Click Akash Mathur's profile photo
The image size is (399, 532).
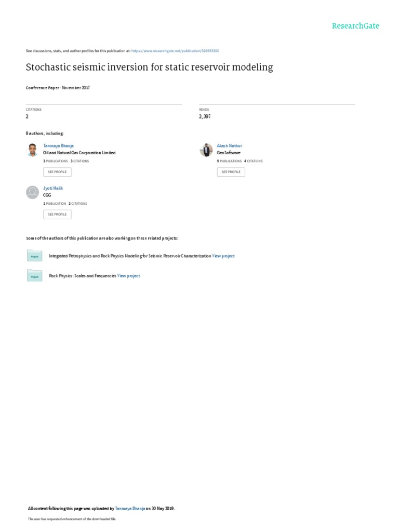(206, 150)
